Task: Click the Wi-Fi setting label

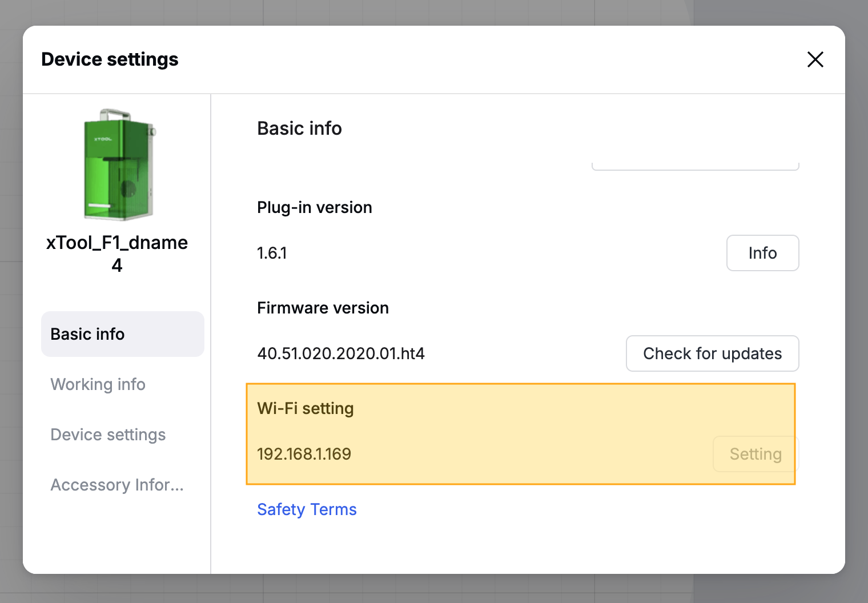Action: [306, 408]
